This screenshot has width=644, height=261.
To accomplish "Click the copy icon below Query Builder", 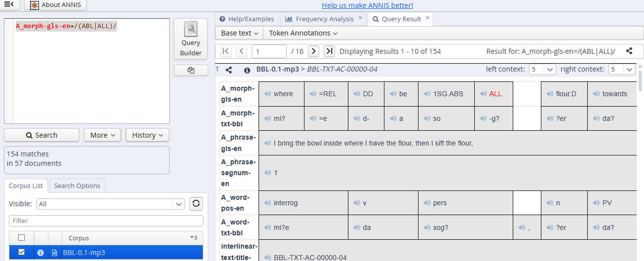I will coord(190,71).
